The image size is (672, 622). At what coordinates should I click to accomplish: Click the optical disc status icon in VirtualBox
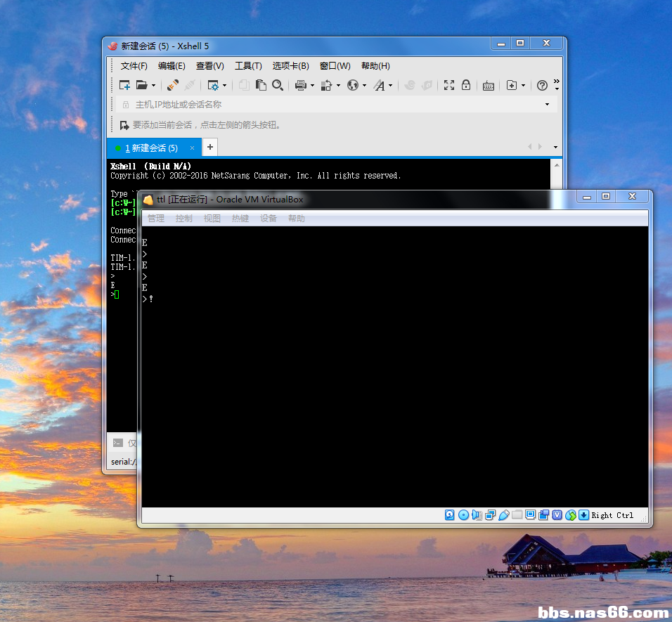point(463,515)
